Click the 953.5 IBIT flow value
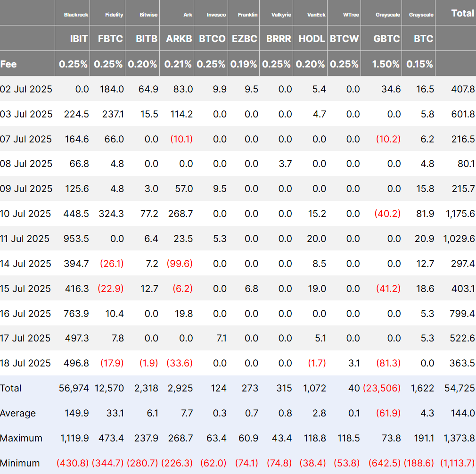This screenshot has height=474, width=476. (76, 239)
